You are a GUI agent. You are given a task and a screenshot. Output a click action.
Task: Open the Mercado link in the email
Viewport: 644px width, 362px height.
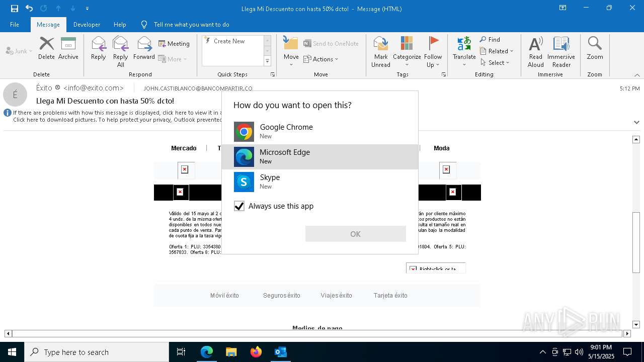click(x=184, y=148)
